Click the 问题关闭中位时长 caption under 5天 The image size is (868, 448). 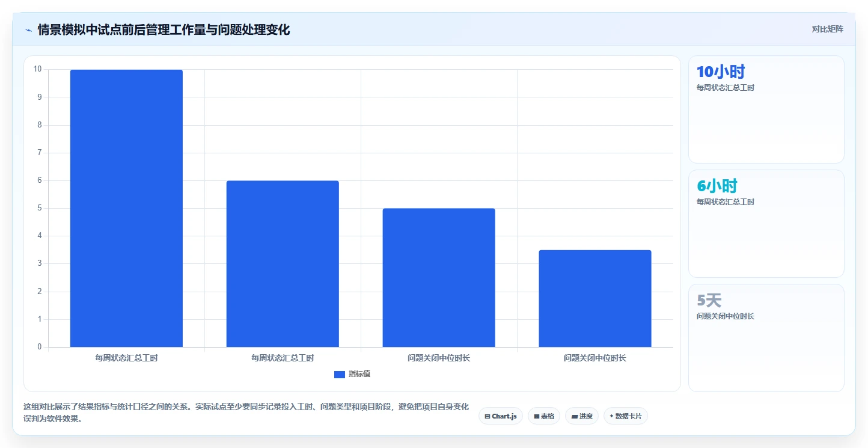point(726,316)
